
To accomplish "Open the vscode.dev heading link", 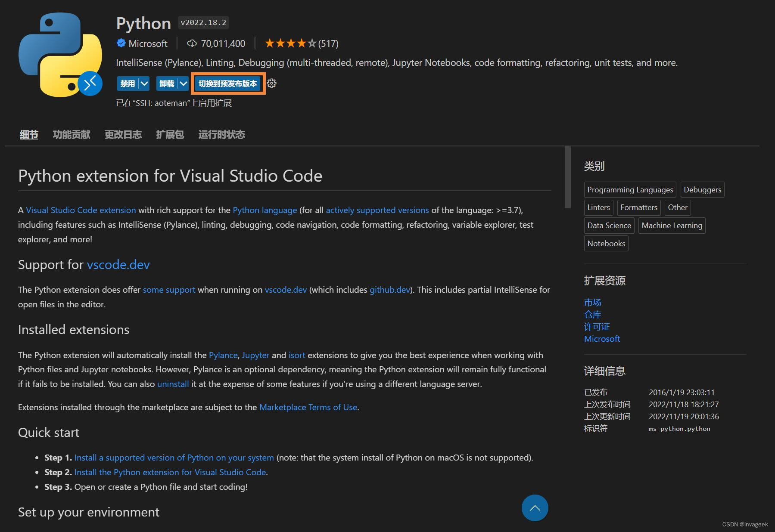I will point(118,264).
